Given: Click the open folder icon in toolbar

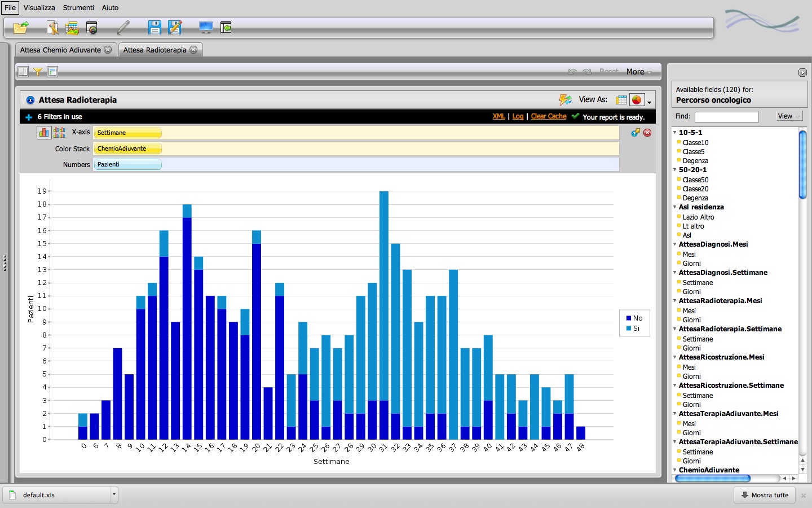Looking at the screenshot, I should click(21, 27).
